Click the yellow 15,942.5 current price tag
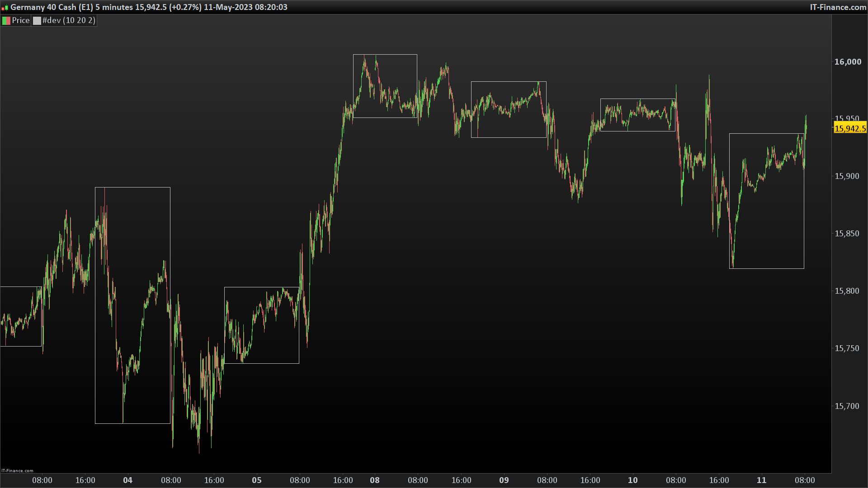Viewport: 868px width, 488px height. click(849, 128)
